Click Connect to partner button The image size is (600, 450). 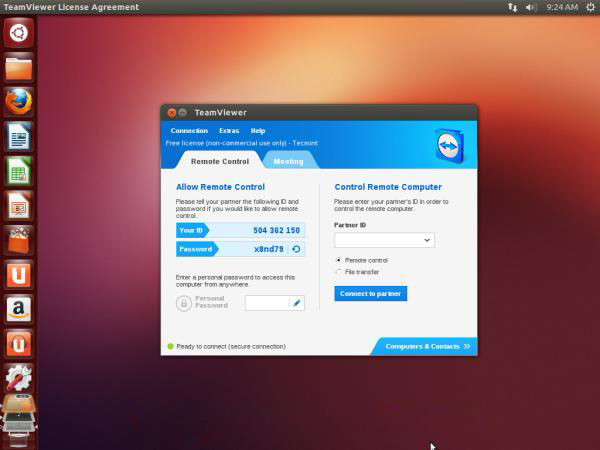[x=370, y=293]
